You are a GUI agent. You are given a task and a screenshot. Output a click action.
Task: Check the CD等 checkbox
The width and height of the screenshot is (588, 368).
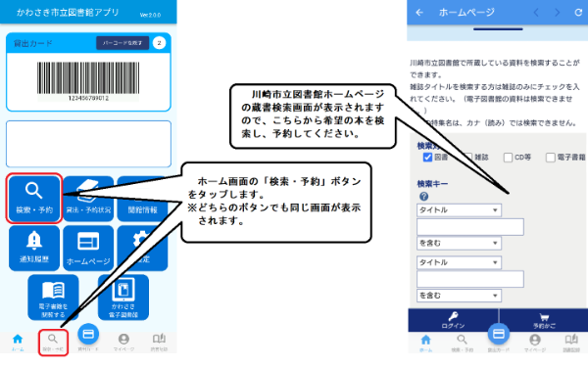pyautogui.click(x=508, y=158)
